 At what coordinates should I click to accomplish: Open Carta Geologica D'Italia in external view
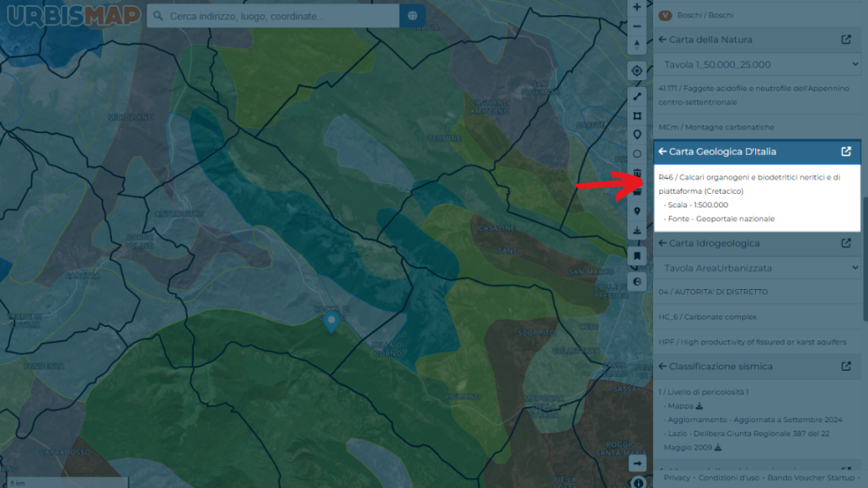click(846, 151)
